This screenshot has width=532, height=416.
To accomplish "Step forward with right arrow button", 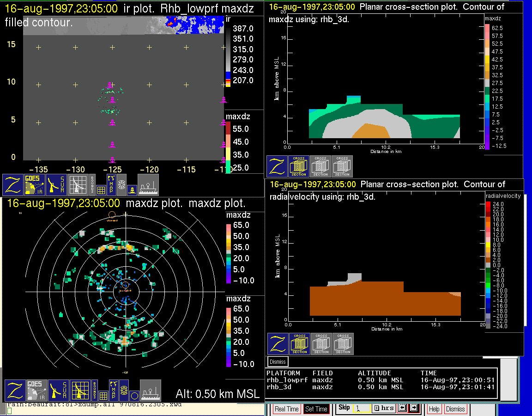I will tap(413, 409).
